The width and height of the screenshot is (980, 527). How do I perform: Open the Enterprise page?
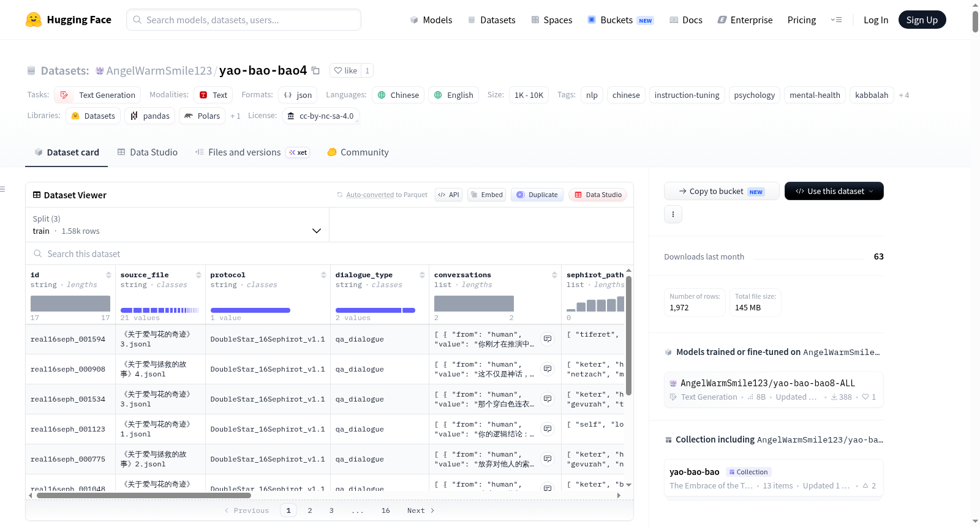[x=745, y=20]
